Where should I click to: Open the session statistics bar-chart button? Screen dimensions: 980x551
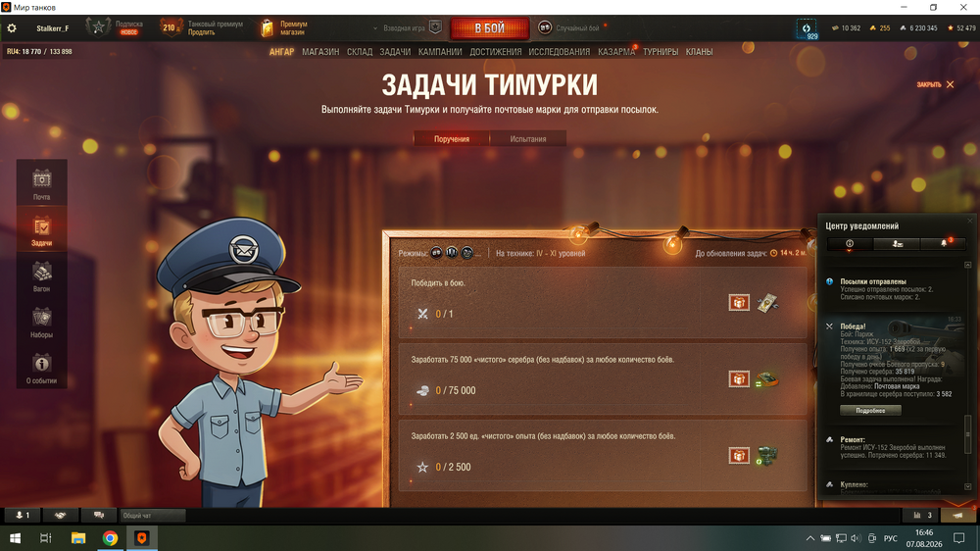click(x=922, y=516)
